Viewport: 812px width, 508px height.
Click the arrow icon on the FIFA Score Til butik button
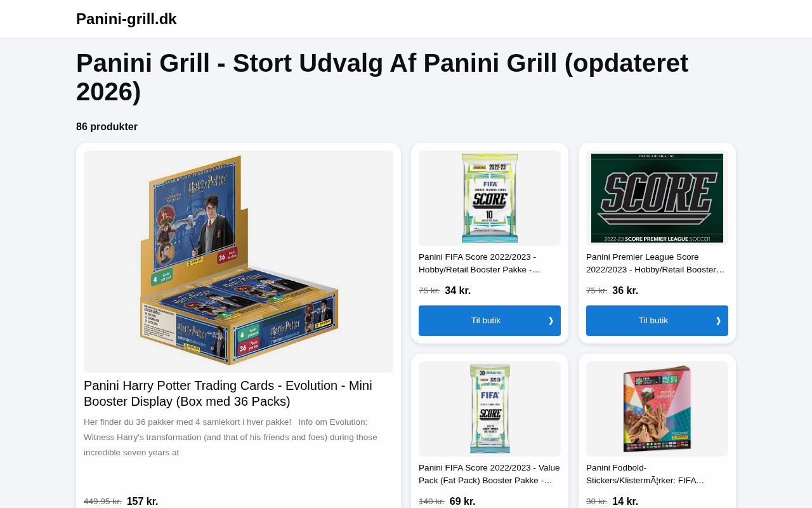coord(551,321)
